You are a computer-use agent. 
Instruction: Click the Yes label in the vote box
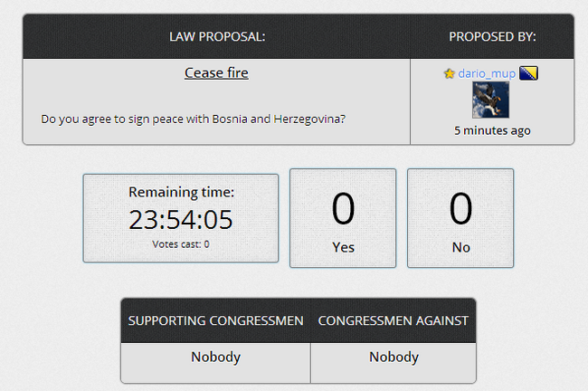click(343, 247)
